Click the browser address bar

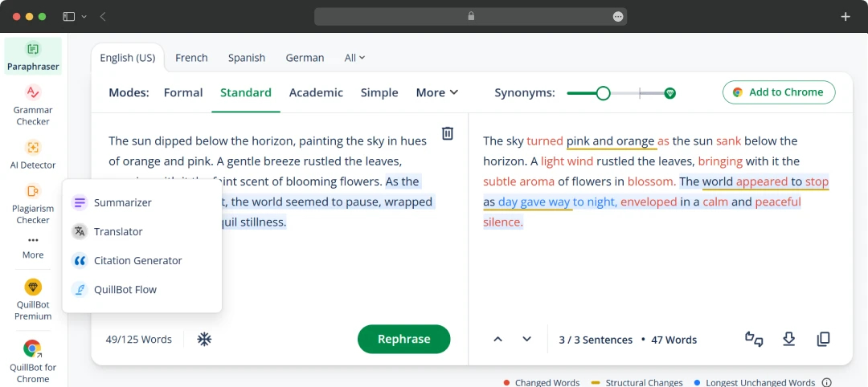click(470, 17)
